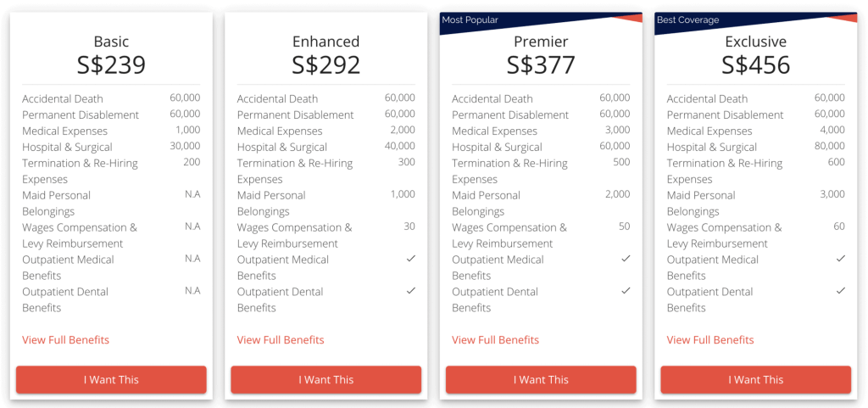The image size is (868, 408).
Task: Click the Enhanced plan Outpatient Dental checkmark
Action: pyautogui.click(x=411, y=291)
